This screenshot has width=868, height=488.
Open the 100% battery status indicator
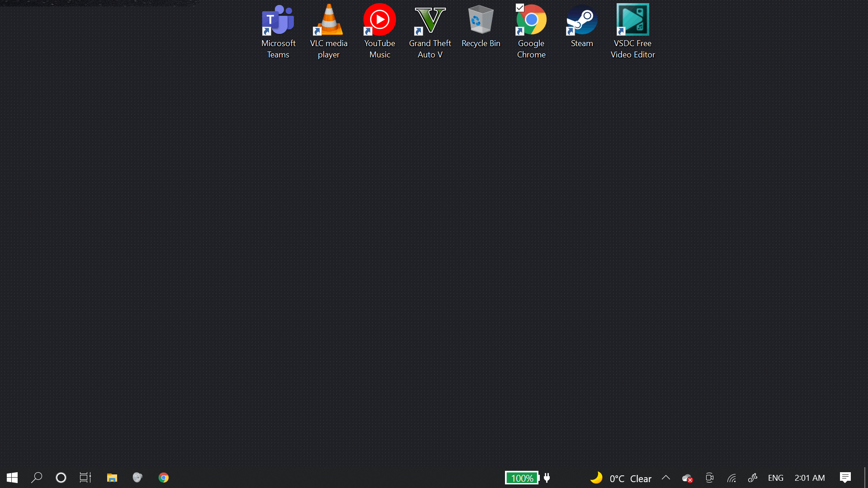pyautogui.click(x=522, y=478)
